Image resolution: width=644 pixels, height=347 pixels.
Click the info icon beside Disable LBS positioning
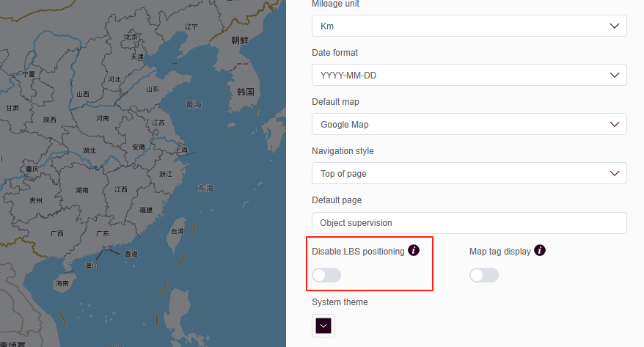coord(414,251)
